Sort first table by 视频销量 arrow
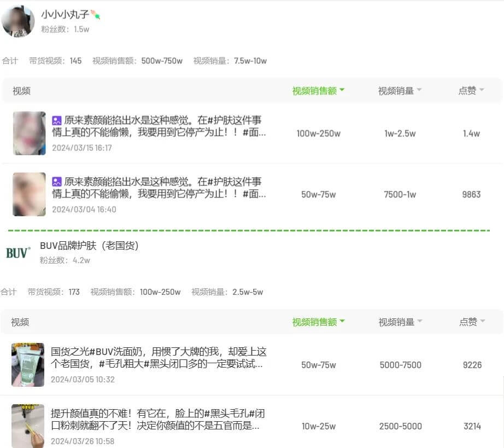 pyautogui.click(x=419, y=90)
